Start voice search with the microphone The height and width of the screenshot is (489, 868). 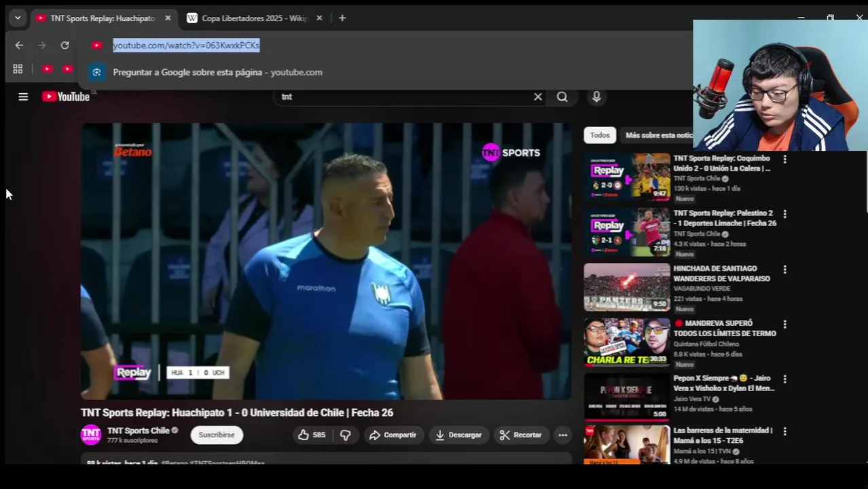(x=596, y=96)
